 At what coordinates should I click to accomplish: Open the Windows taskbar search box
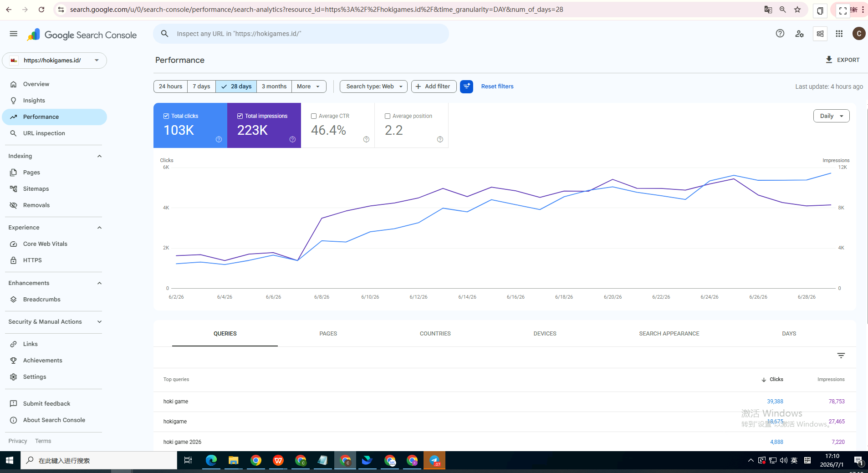pyautogui.click(x=99, y=460)
